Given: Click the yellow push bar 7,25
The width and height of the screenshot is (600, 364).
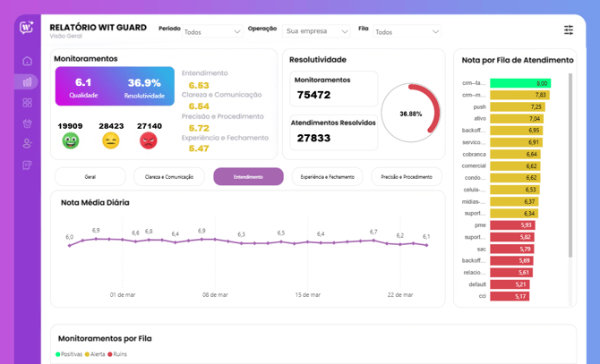Looking at the screenshot, I should tap(518, 107).
